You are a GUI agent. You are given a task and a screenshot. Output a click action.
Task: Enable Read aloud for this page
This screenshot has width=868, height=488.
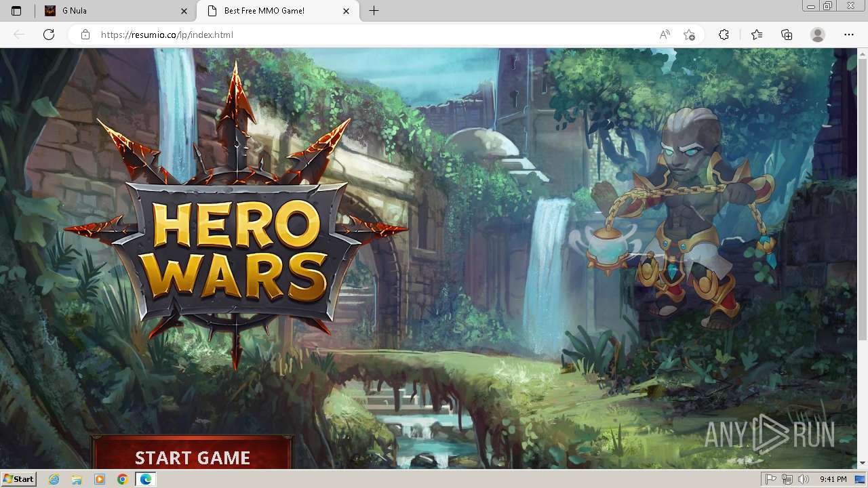665,35
